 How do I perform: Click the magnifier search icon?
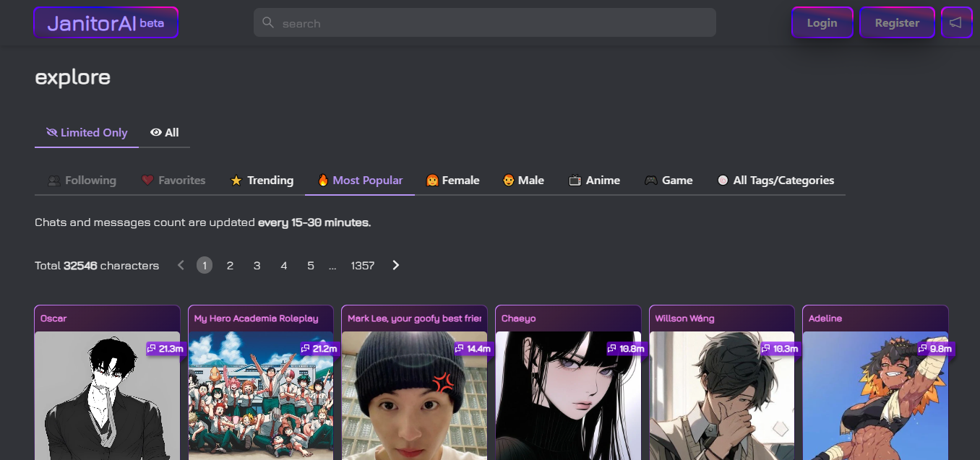click(x=268, y=23)
